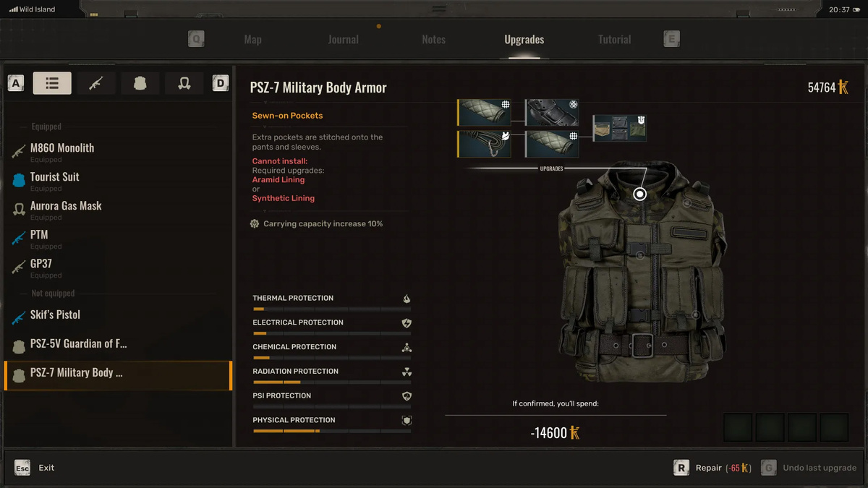Click the PSI protection icon
Image resolution: width=868 pixels, height=488 pixels.
tap(407, 396)
